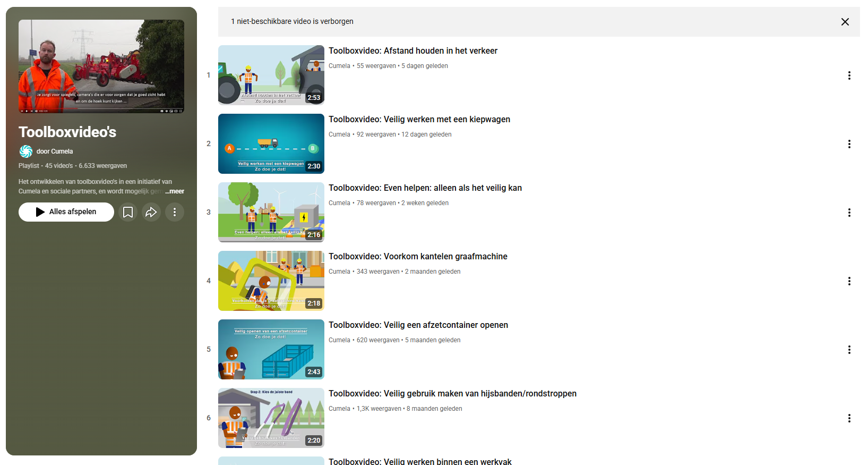Open action menu for hijsbanden/rondstroppen video
The width and height of the screenshot is (868, 465).
[x=849, y=418]
